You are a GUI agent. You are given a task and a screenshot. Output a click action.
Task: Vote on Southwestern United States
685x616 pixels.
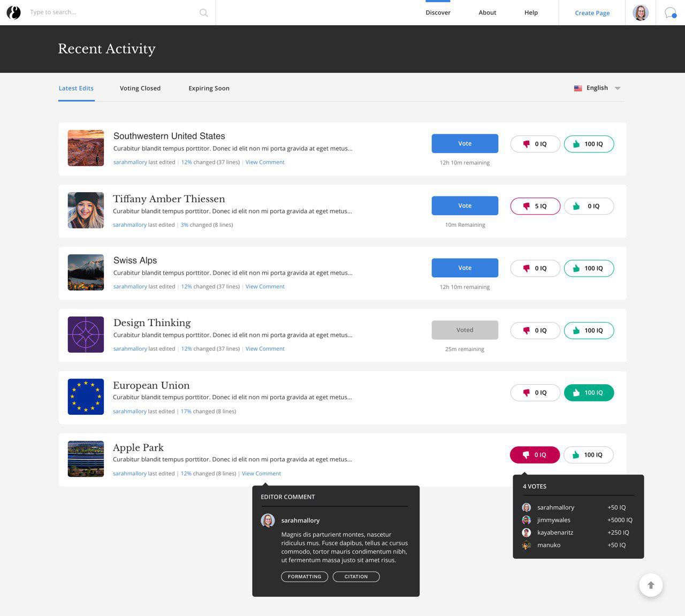(x=465, y=143)
